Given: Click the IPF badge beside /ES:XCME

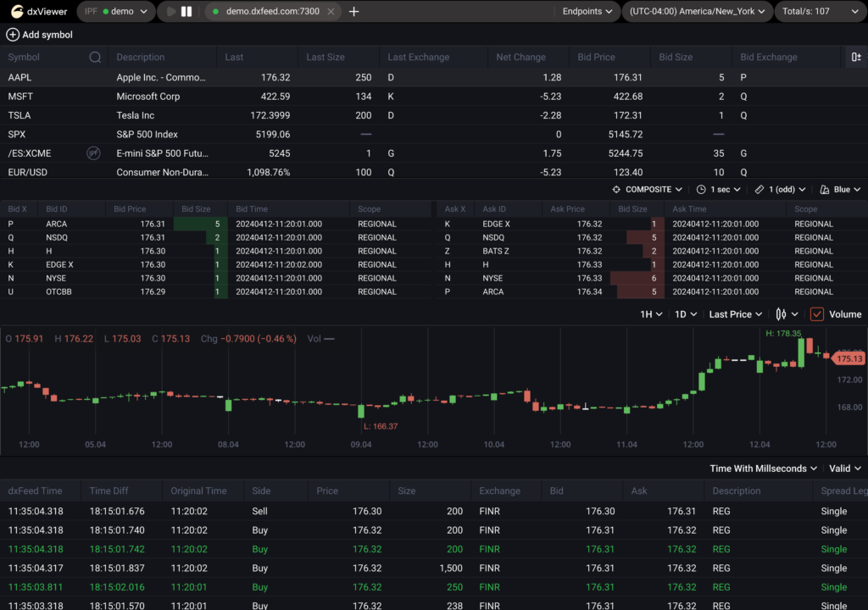Looking at the screenshot, I should tap(92, 152).
